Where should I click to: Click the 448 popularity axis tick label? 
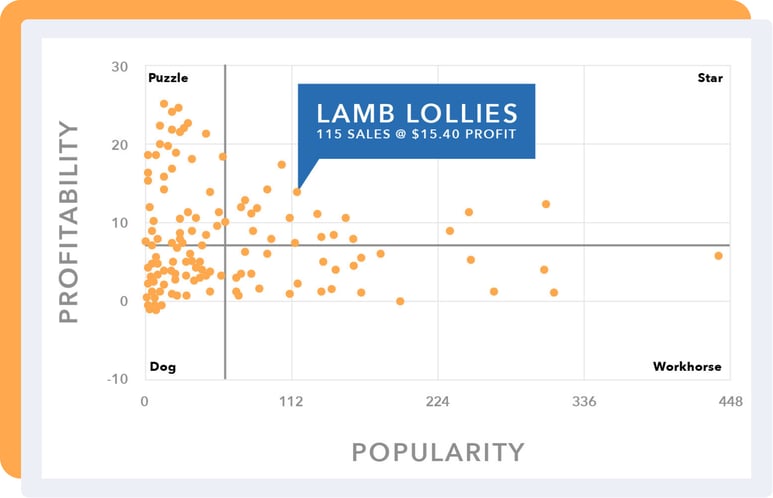pyautogui.click(x=730, y=402)
